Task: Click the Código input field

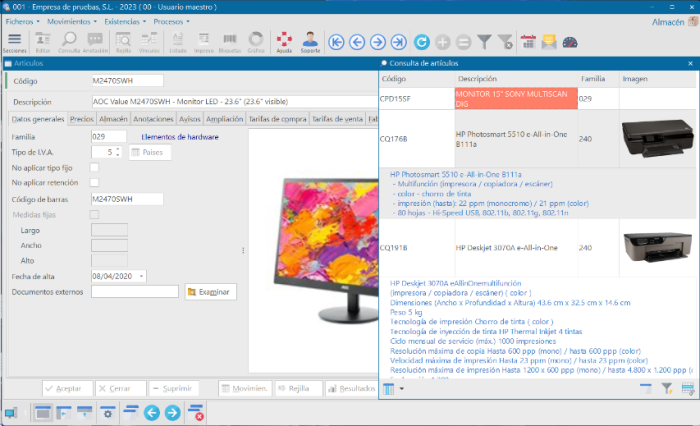Action: (x=127, y=81)
